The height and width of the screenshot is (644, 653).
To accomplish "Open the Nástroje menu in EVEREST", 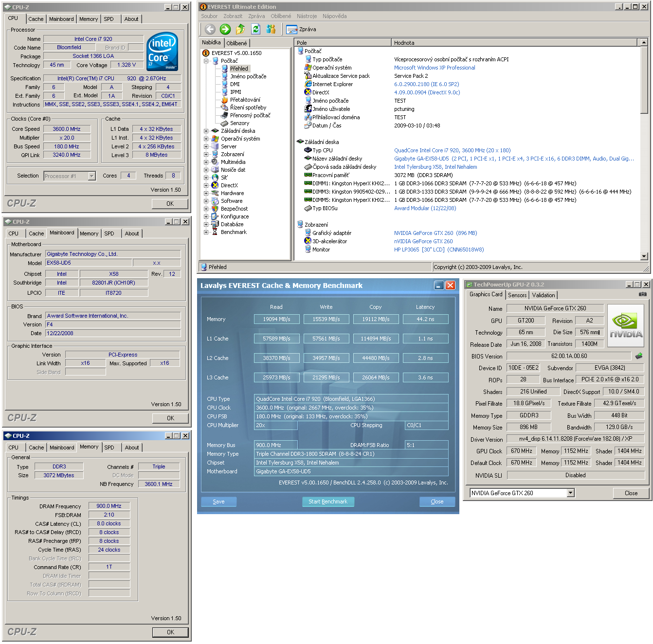I will [x=307, y=16].
